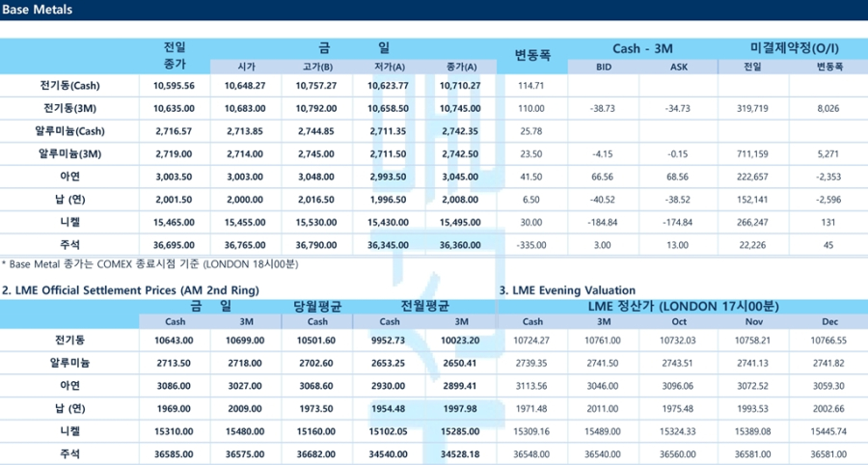Select the open interest change -2,353
The image size is (868, 465).
[x=828, y=178]
